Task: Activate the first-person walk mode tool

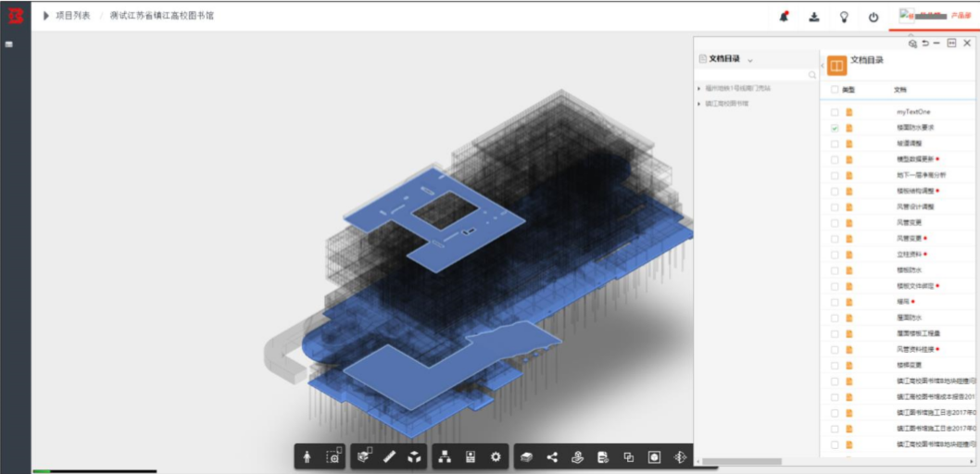Action: click(x=307, y=457)
